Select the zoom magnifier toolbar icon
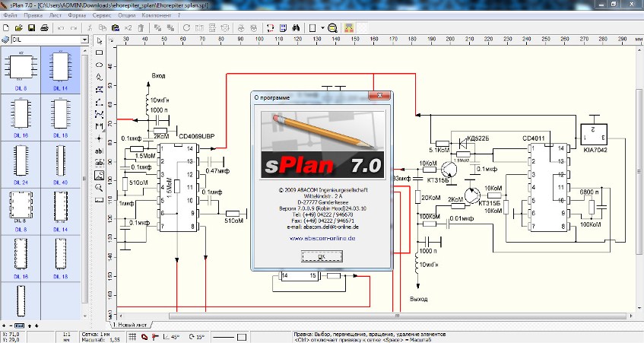 [x=333, y=28]
